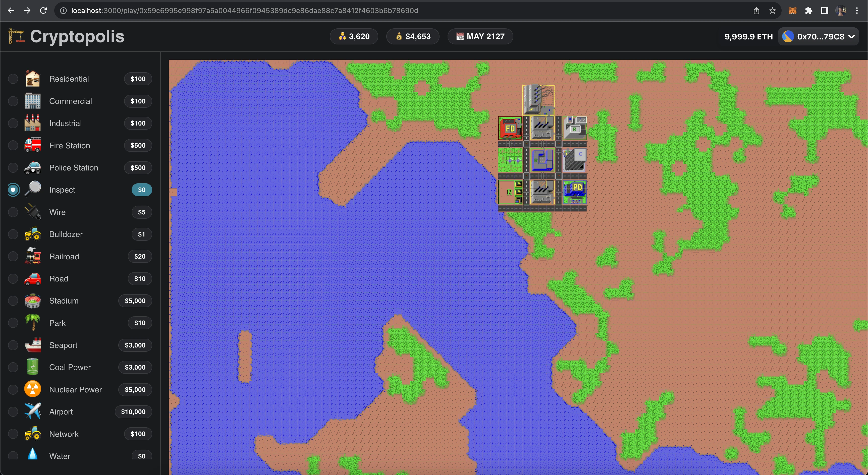
Task: Enable the Road radio button
Action: tap(13, 279)
